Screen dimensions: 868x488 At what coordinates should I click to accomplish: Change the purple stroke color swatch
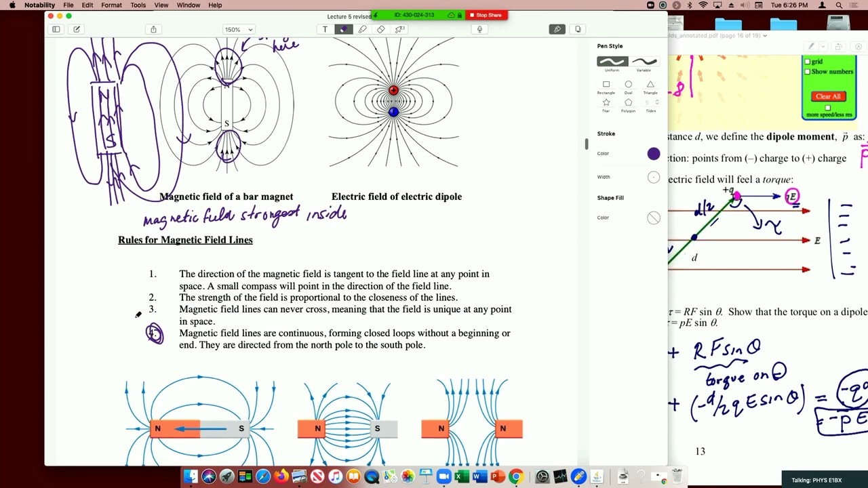coord(654,154)
